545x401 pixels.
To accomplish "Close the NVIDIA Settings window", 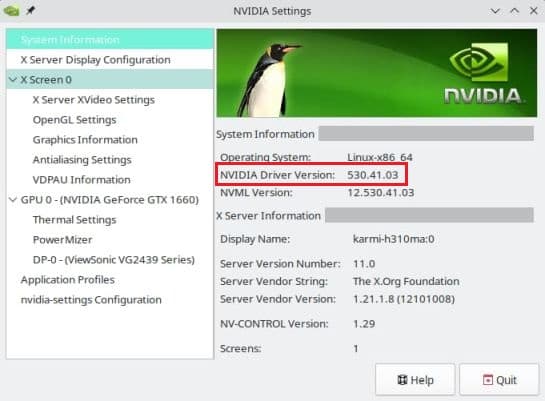I will [534, 11].
